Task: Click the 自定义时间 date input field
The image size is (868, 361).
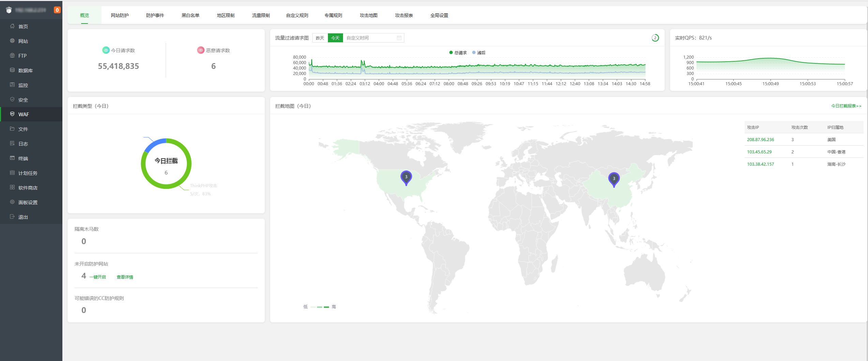Action: [x=370, y=38]
